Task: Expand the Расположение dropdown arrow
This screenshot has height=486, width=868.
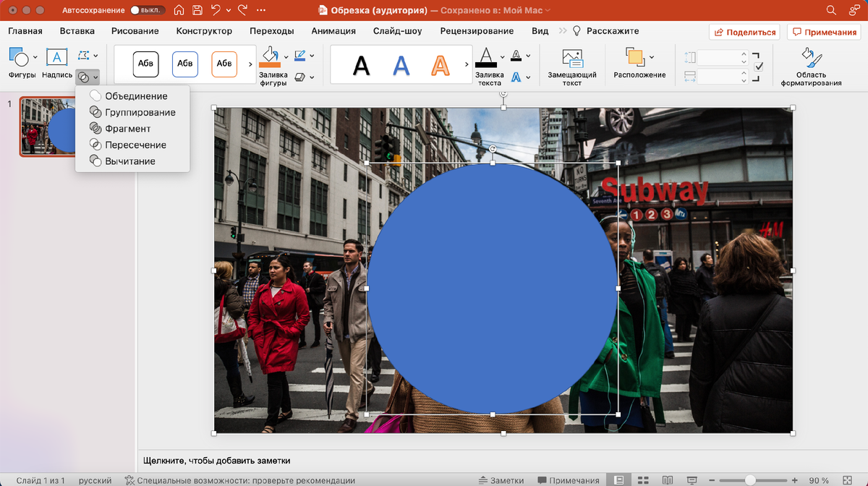Action: 652,57
